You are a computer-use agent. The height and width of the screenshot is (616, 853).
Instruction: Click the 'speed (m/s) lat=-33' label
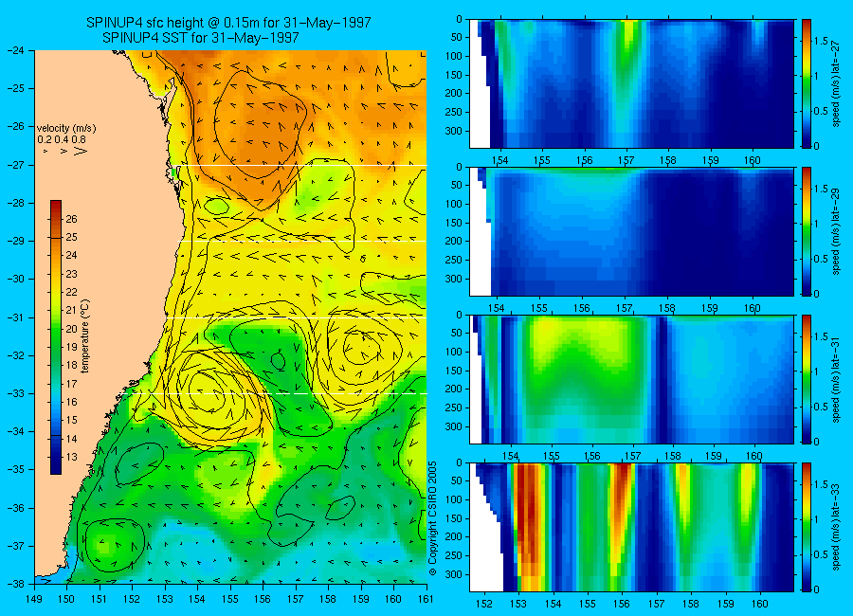click(x=837, y=527)
